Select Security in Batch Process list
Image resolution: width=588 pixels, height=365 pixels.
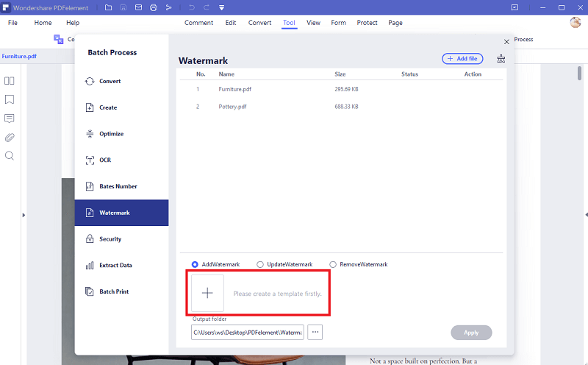(121, 239)
